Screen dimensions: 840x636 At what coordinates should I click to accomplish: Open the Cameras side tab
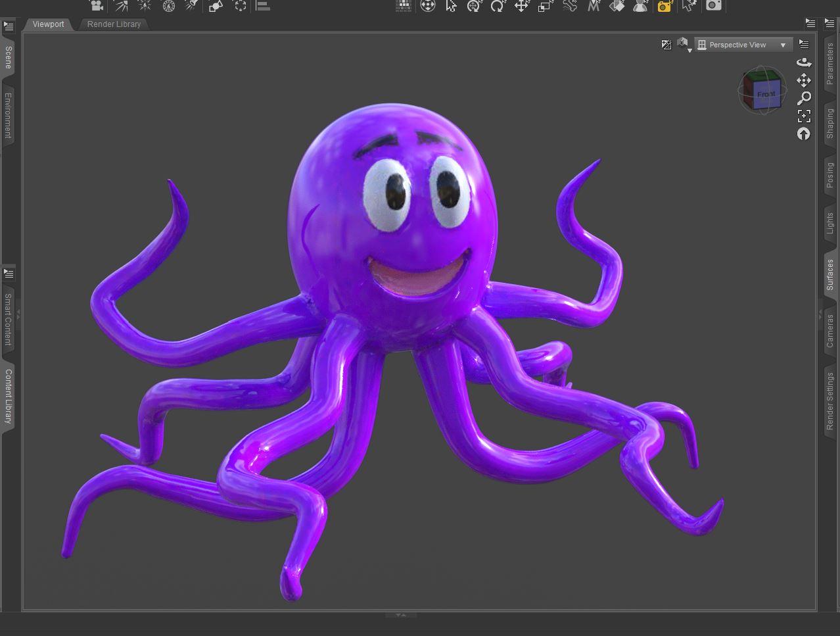830,331
